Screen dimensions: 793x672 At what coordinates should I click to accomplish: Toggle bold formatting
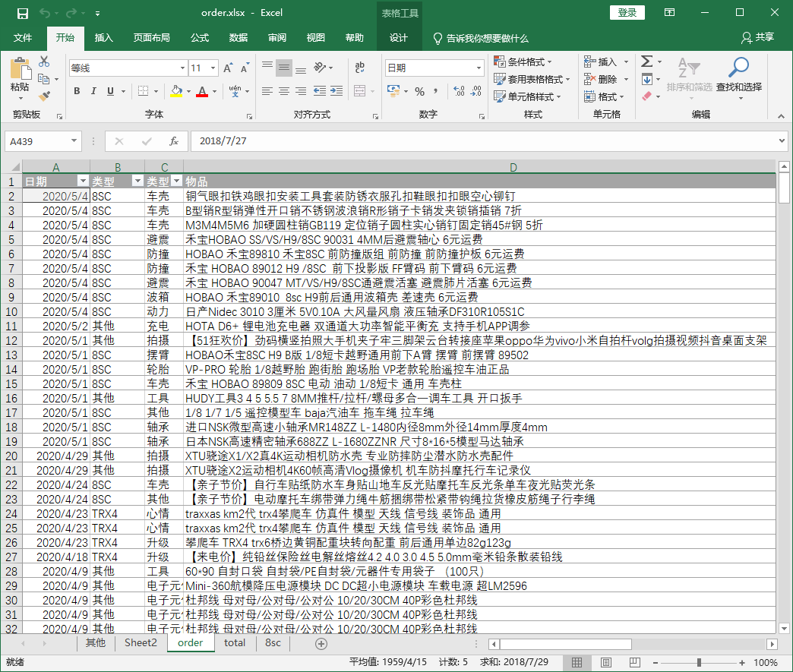pos(77,91)
